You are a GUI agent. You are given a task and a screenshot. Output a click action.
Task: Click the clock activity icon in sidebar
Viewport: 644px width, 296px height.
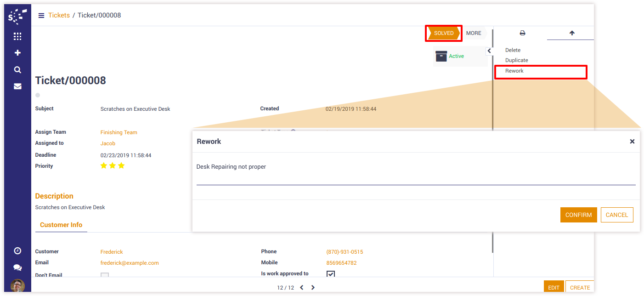tap(17, 250)
